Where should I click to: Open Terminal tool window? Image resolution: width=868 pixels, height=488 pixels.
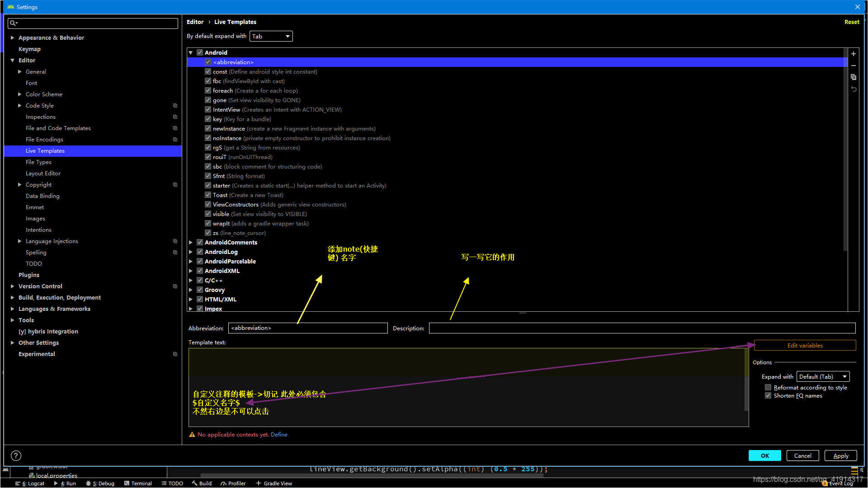138,483
